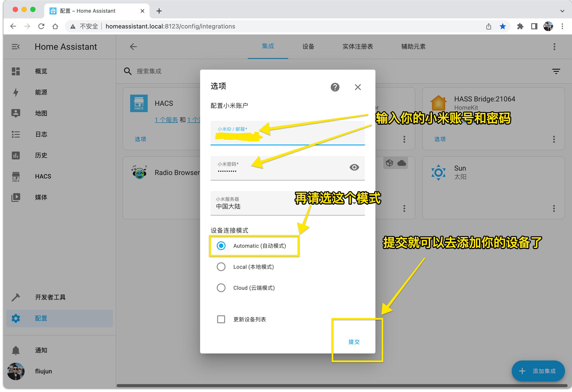Screen dimensions: 572x392
Task: Click the 搜索集成 search field
Action: (149, 71)
